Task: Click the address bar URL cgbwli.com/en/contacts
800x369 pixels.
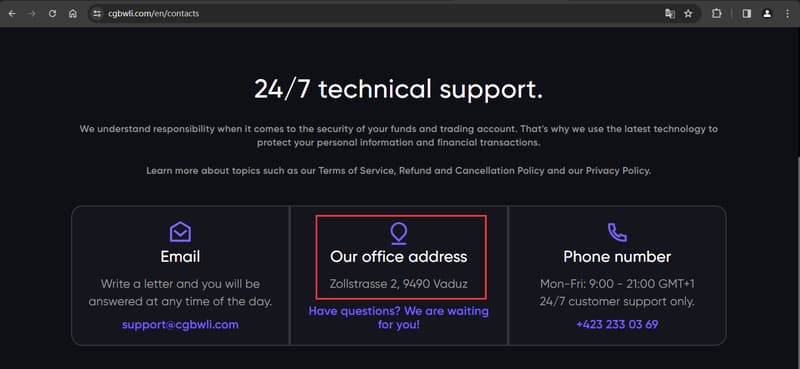Action: [154, 14]
